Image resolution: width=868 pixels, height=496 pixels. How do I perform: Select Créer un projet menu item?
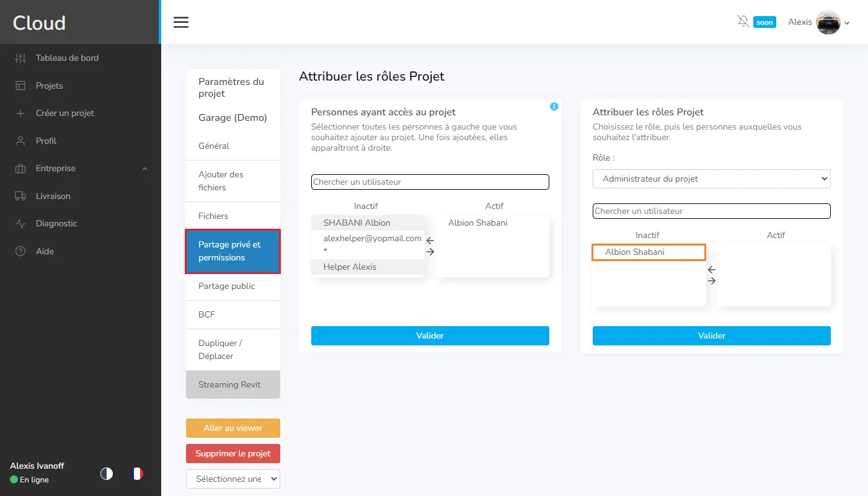click(65, 113)
